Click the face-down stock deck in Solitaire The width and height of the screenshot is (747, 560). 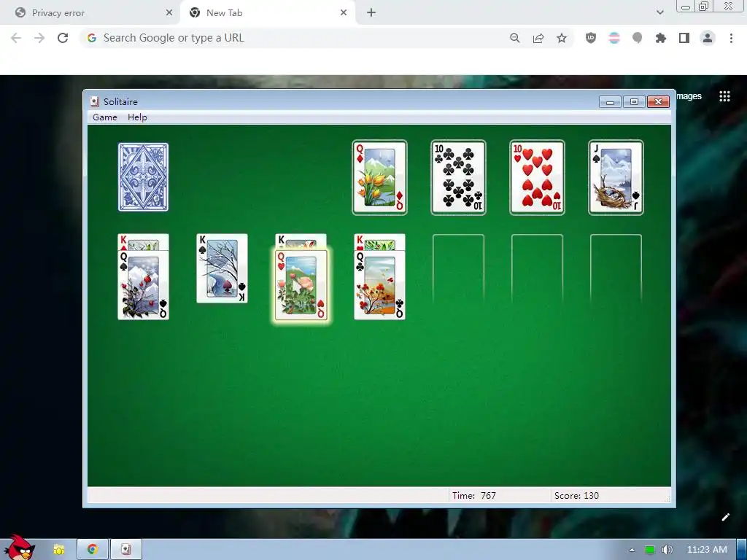click(x=144, y=177)
